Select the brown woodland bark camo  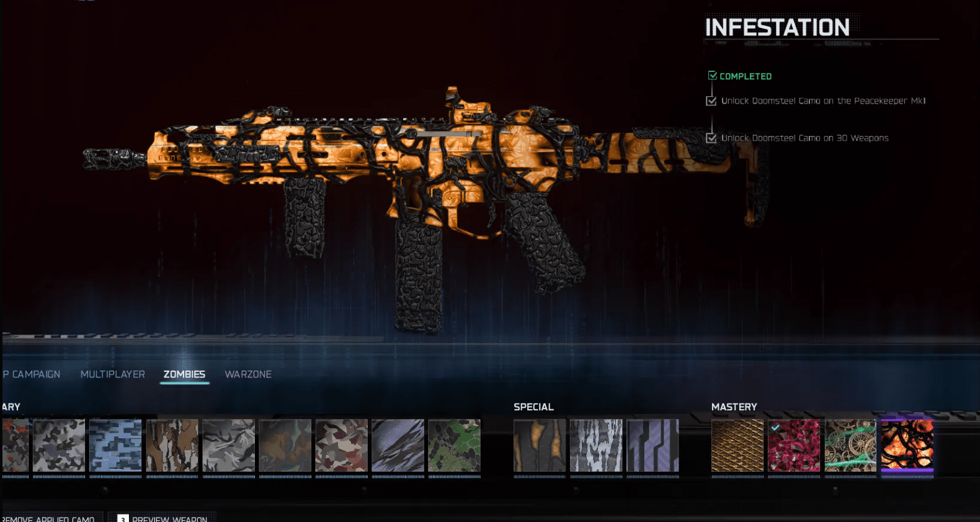tap(172, 445)
